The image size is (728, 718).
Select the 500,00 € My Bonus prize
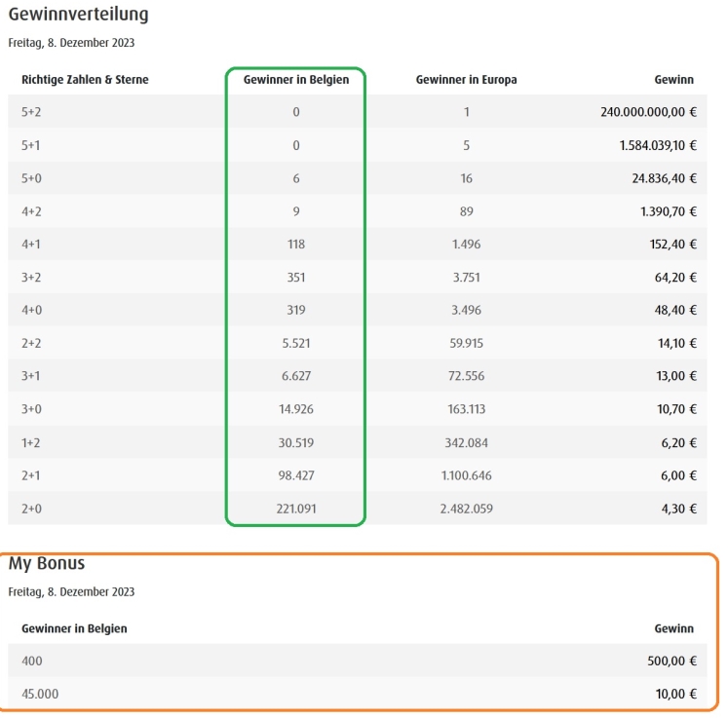pyautogui.click(x=671, y=661)
